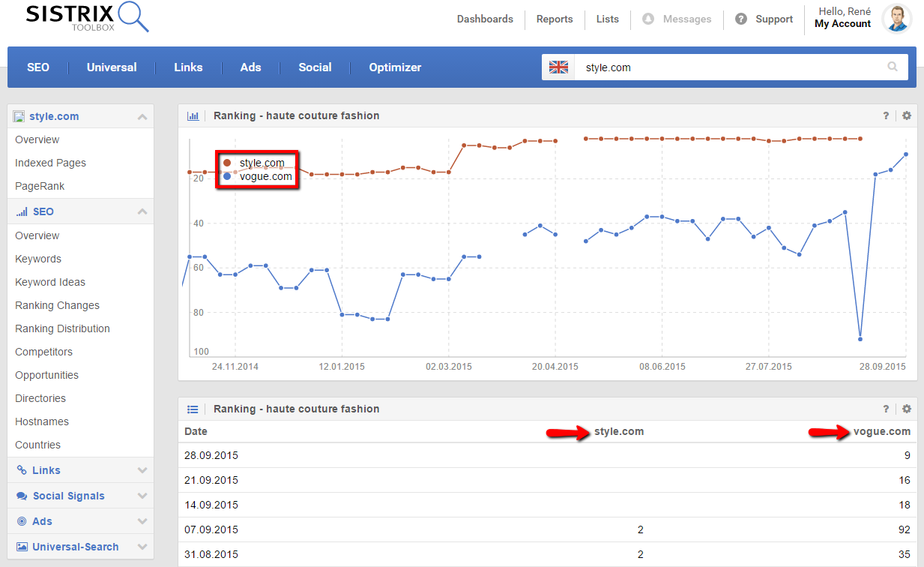Screen dimensions: 924x567
Task: Collapse the style.com sidebar section
Action: coord(142,116)
